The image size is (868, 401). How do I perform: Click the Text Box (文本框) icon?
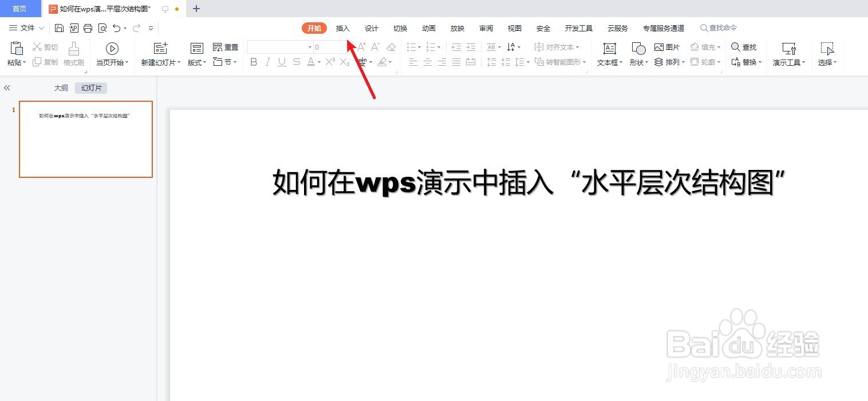(x=610, y=49)
